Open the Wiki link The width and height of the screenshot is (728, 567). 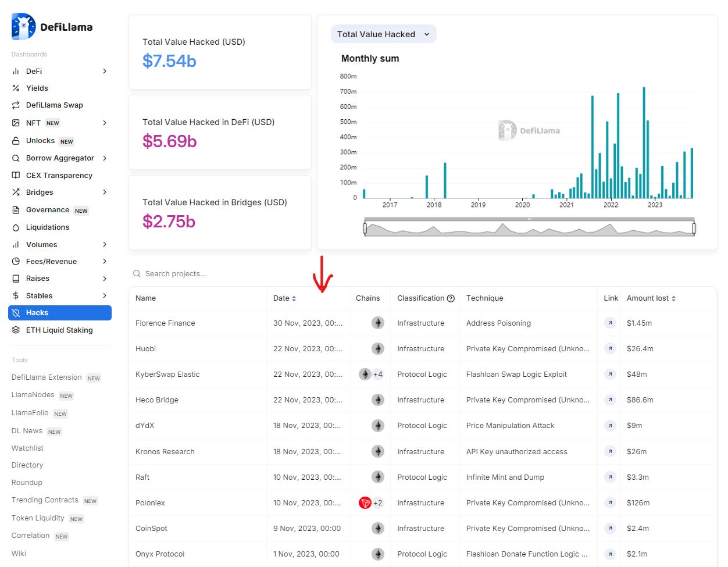coord(19,554)
